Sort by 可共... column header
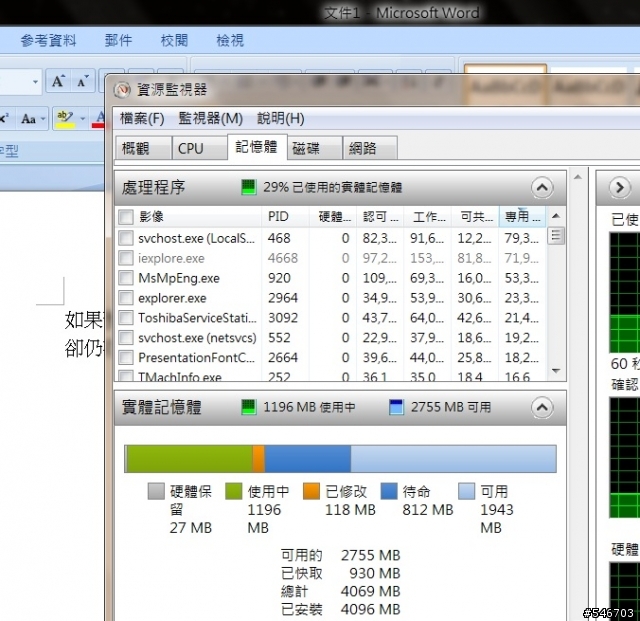The width and height of the screenshot is (640, 621). click(475, 216)
